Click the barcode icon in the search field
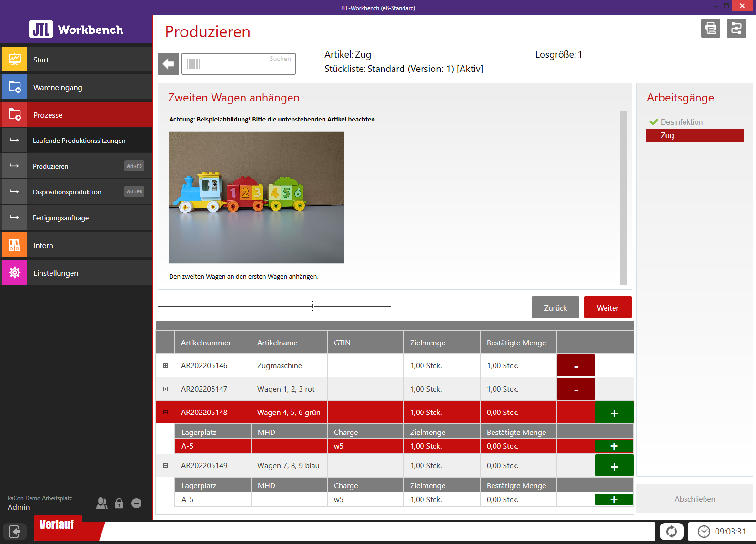The width and height of the screenshot is (756, 544). [x=193, y=64]
